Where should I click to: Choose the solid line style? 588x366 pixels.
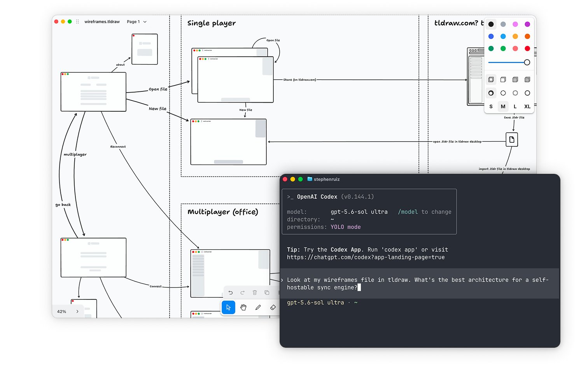pos(527,93)
